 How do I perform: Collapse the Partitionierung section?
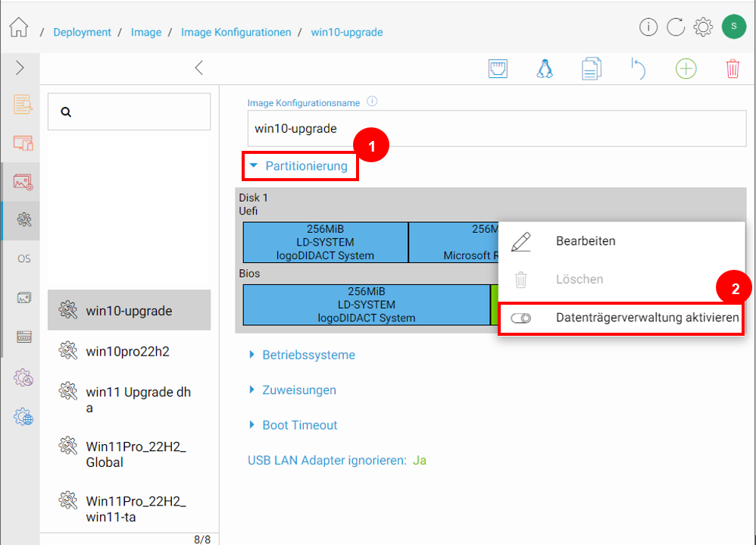tap(299, 167)
